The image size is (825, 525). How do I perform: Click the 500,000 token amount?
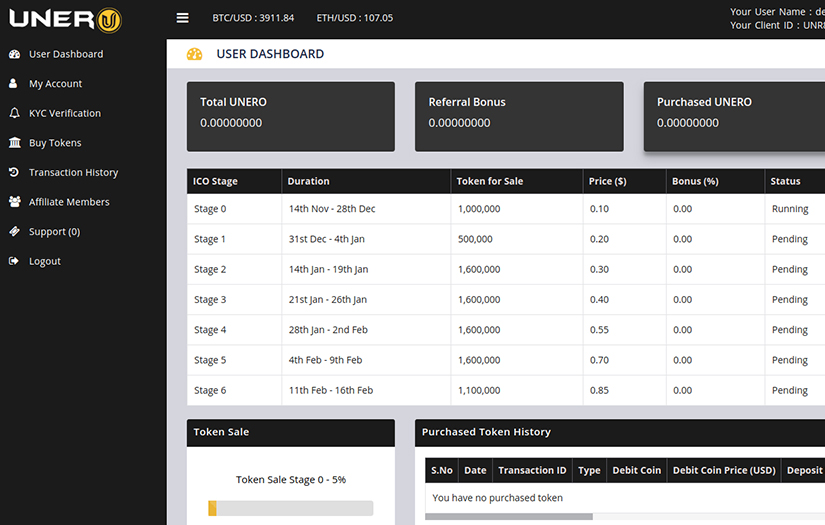(x=475, y=239)
